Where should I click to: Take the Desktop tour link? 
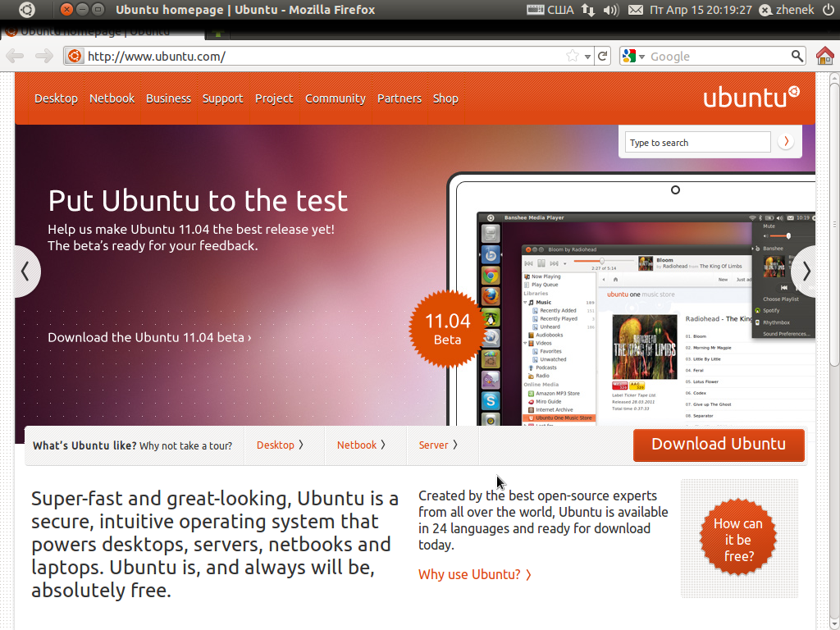point(281,445)
